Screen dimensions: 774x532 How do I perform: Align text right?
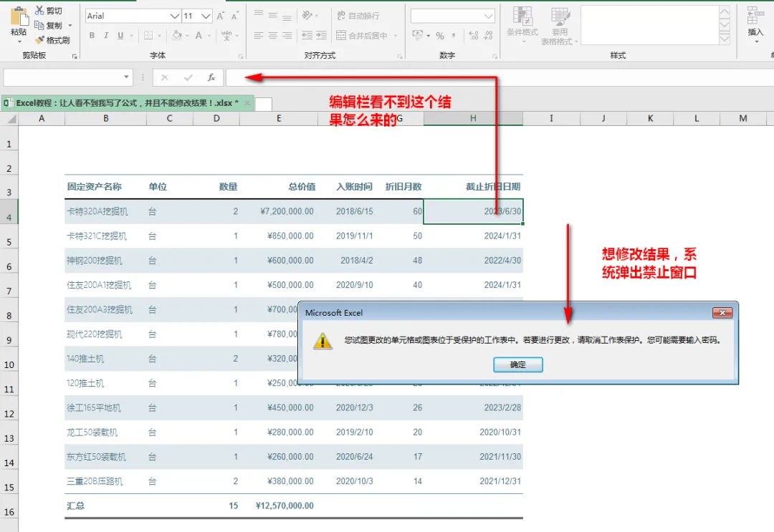pos(287,36)
